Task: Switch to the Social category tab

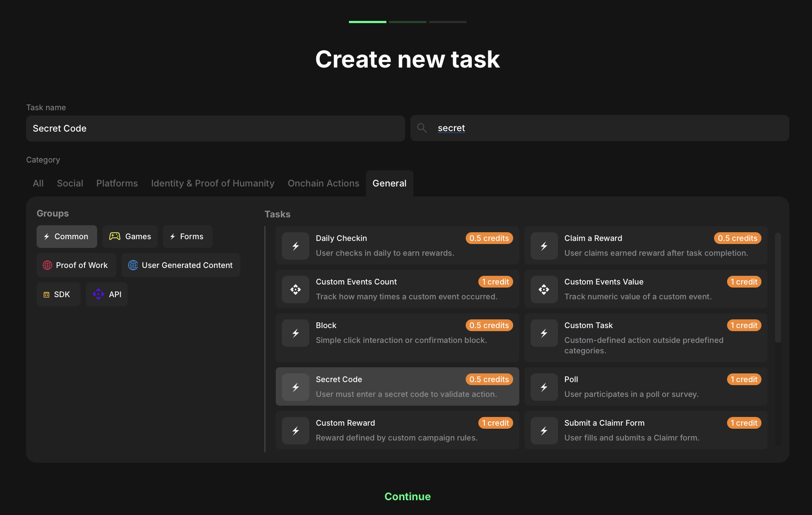Action: [70, 183]
